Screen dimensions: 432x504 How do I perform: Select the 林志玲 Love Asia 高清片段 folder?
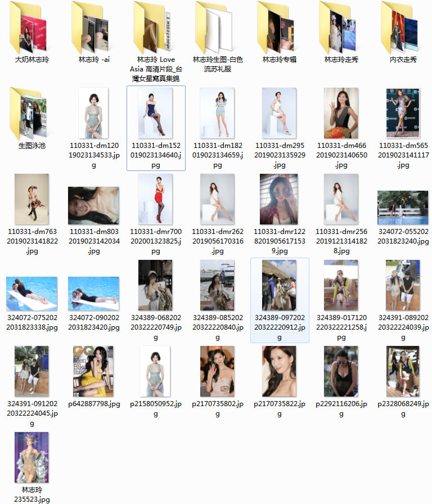pos(155,27)
